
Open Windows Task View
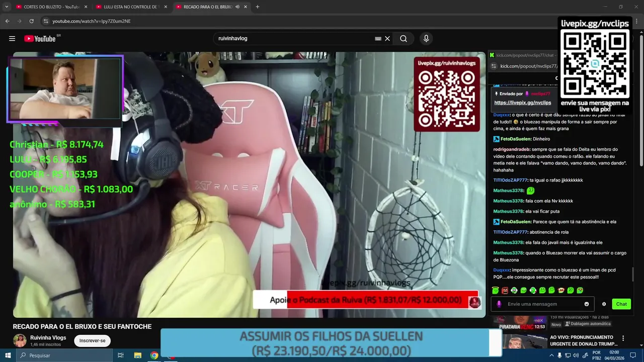tap(121, 355)
